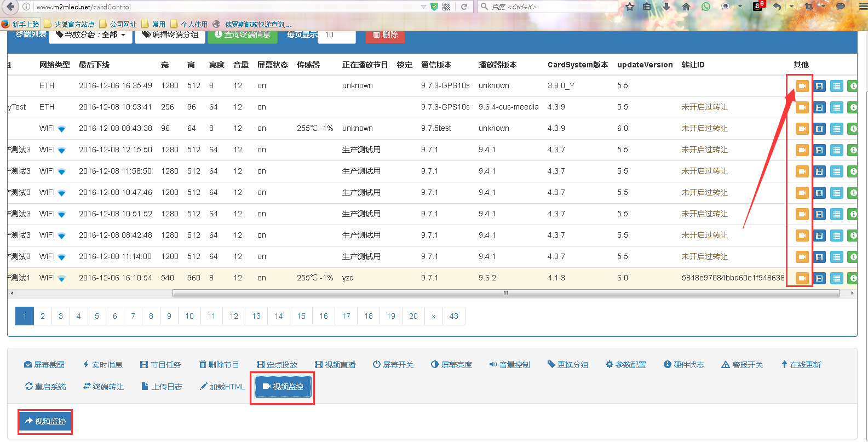Go to page 5 in pagination
The width and height of the screenshot is (868, 442).
point(97,316)
